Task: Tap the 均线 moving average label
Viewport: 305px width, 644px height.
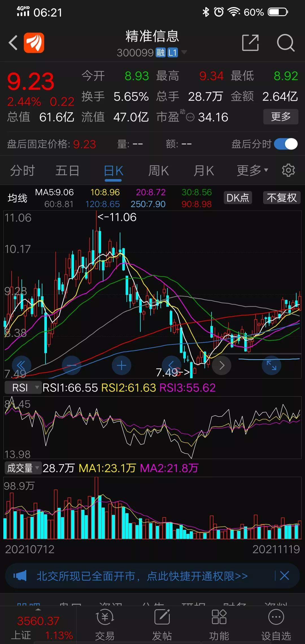Action: [x=18, y=198]
